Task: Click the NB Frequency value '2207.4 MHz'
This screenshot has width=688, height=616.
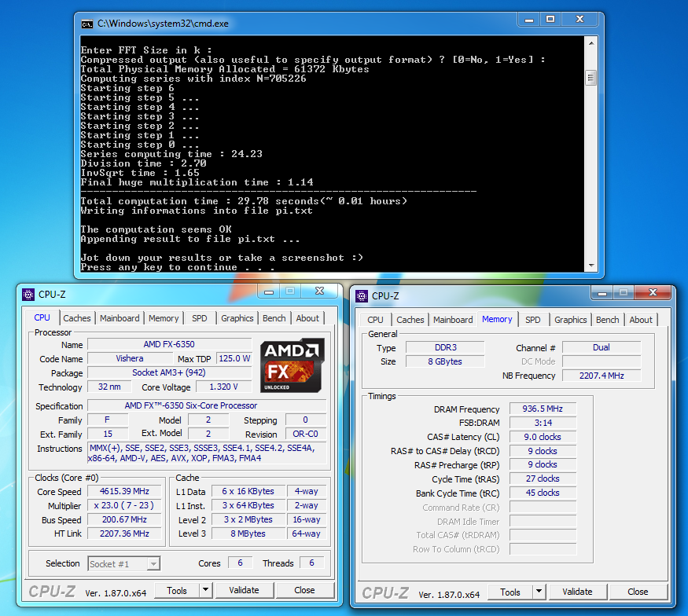Action: click(602, 376)
